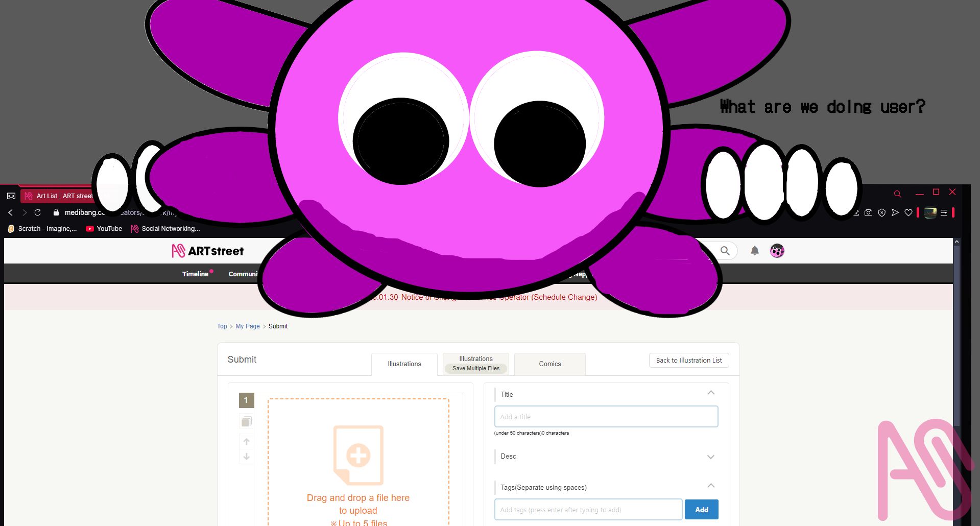The width and height of the screenshot is (980, 526).
Task: Click the heart bookmark icon in address bar
Action: 909,212
